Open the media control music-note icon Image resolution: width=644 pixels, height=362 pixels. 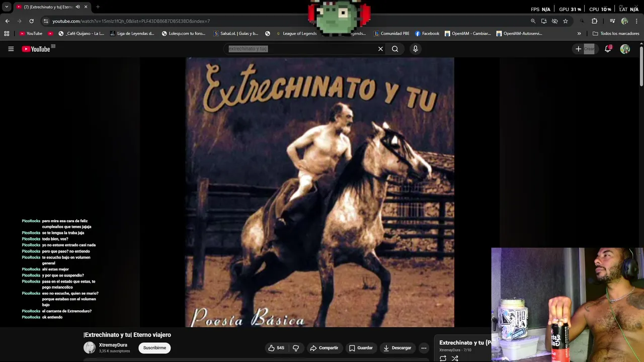[x=612, y=21]
